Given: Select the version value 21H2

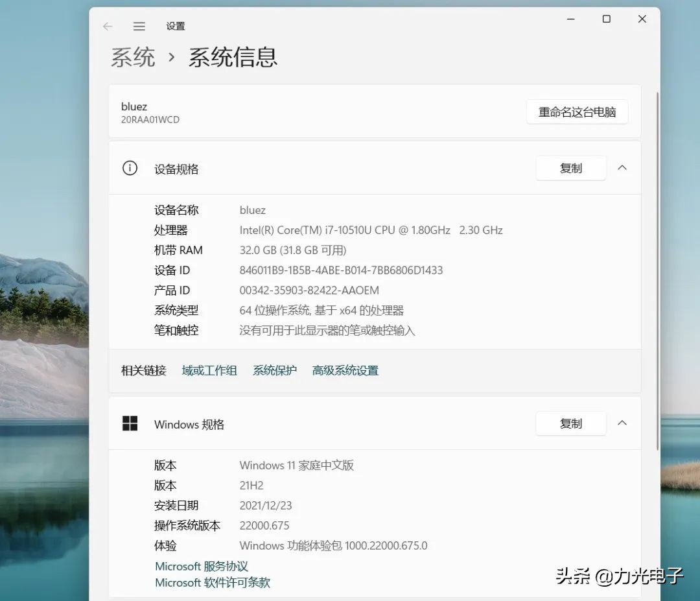Looking at the screenshot, I should tap(251, 486).
